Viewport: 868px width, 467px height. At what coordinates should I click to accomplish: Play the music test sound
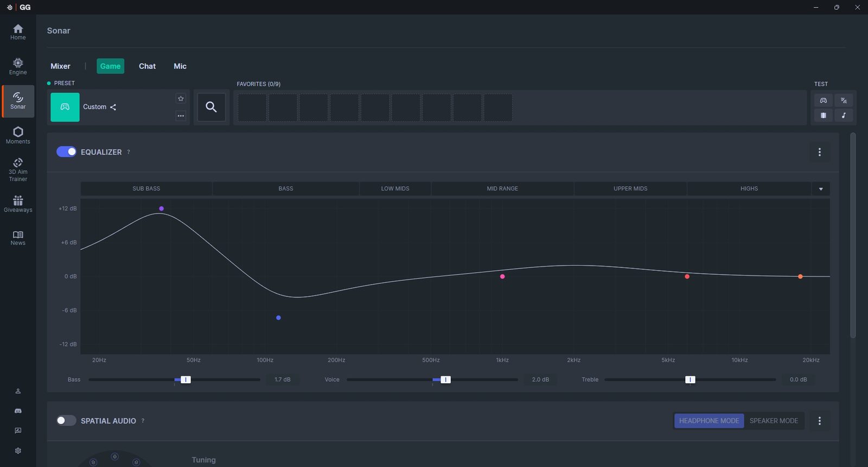click(844, 115)
